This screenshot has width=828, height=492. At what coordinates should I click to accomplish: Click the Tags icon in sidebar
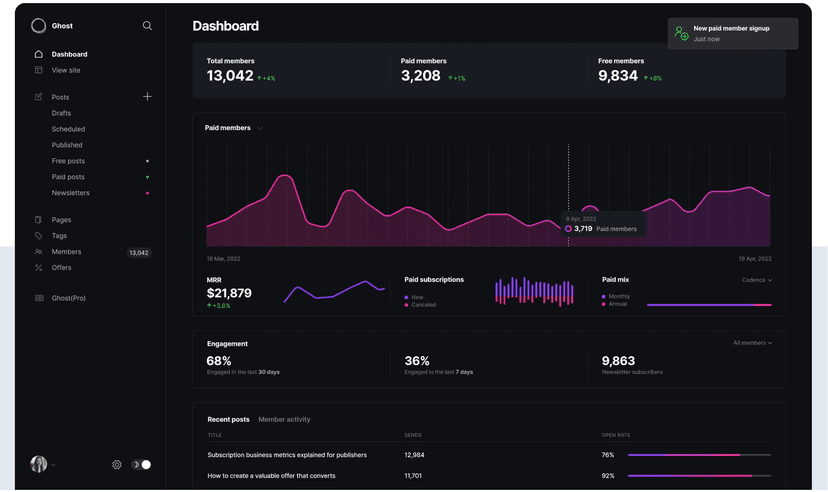pyautogui.click(x=39, y=236)
